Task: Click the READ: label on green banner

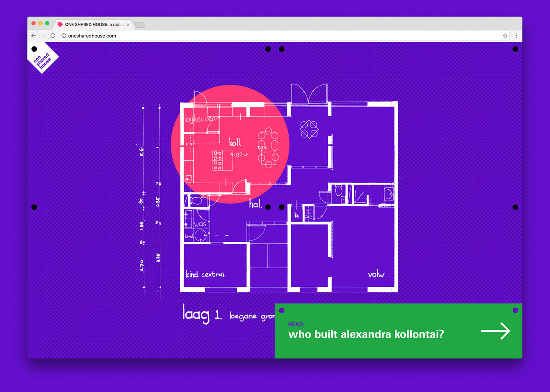Action: pos(296,324)
